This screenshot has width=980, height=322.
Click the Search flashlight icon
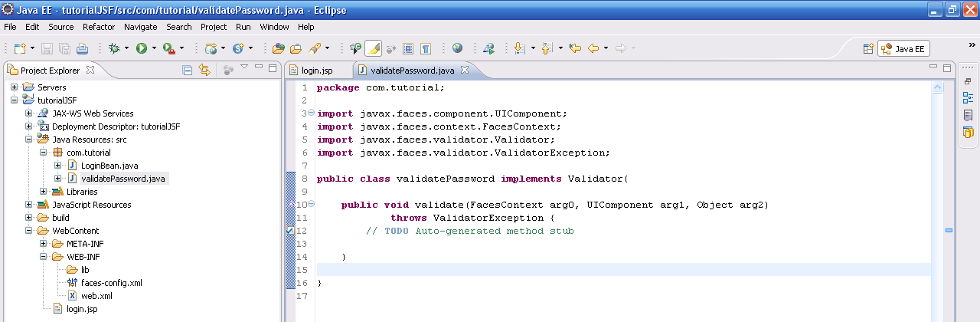coord(314,48)
